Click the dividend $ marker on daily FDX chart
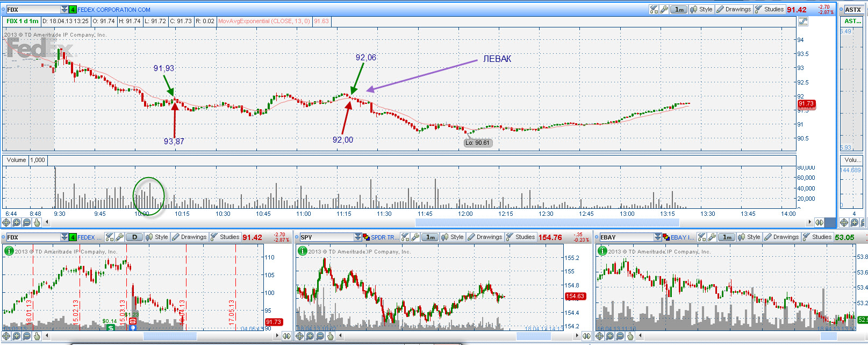The image size is (868, 345). pyautogui.click(x=111, y=327)
